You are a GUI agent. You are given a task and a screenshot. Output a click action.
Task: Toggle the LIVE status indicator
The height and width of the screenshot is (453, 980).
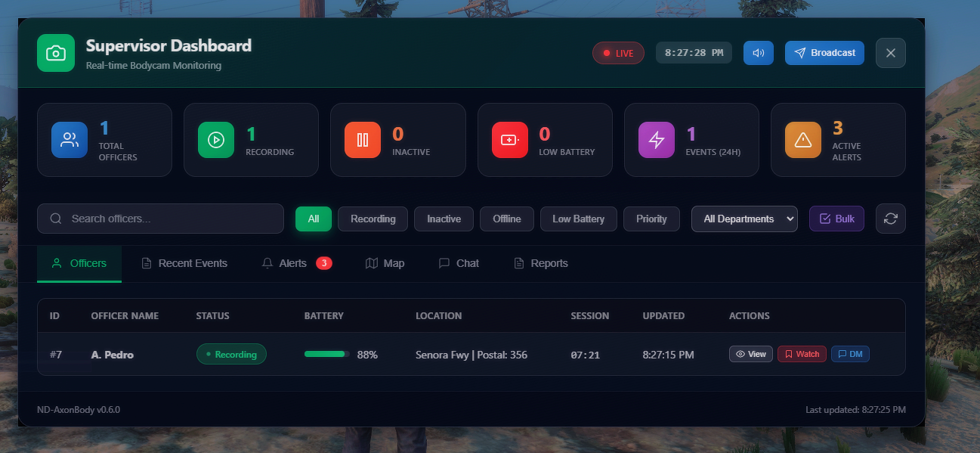click(618, 53)
